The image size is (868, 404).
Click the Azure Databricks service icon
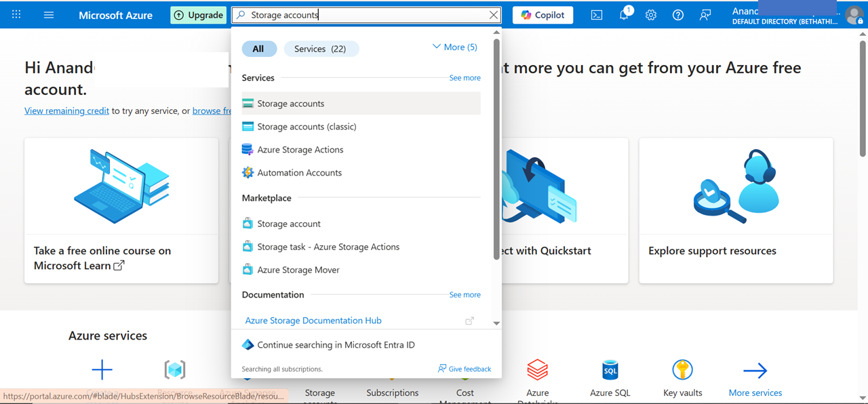point(538,370)
